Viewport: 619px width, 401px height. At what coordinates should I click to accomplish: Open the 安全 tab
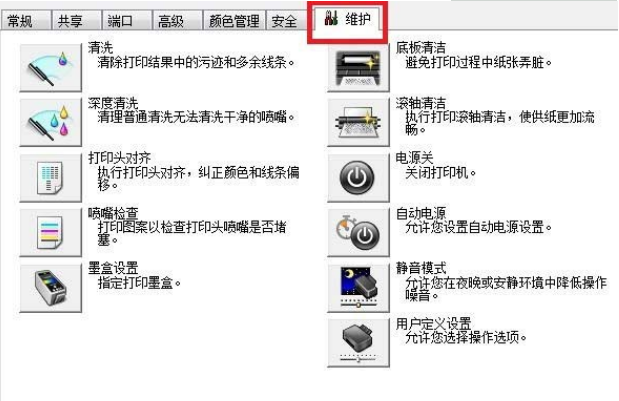286,21
